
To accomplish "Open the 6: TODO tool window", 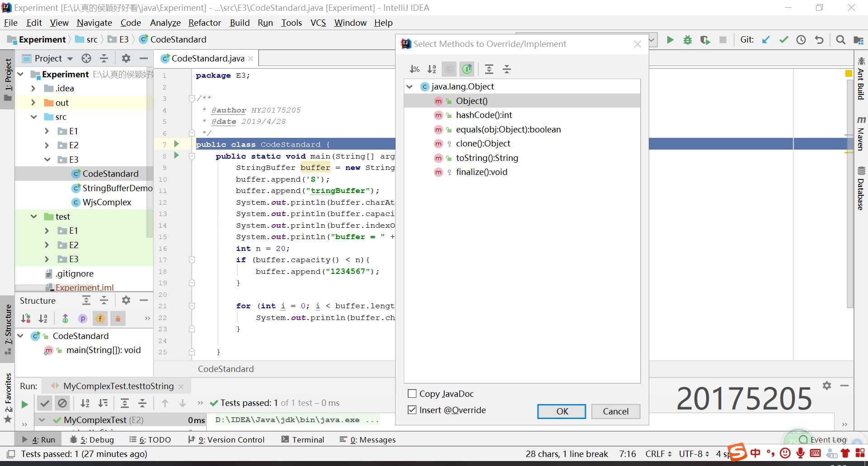I will 150,440.
